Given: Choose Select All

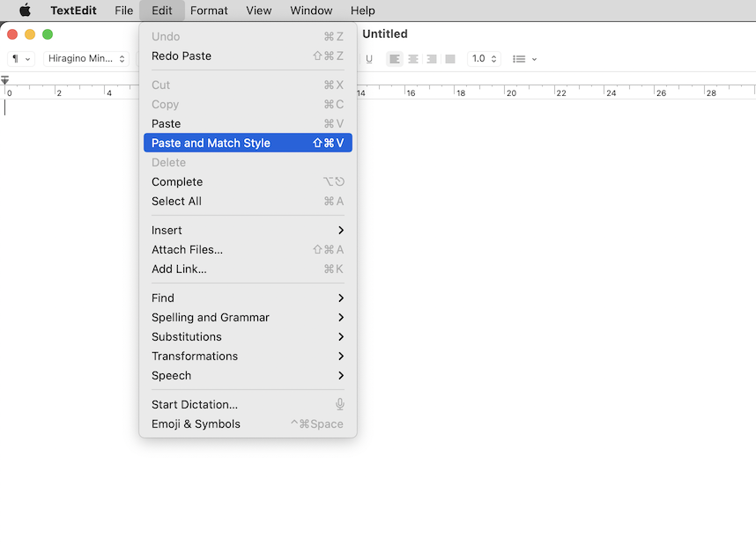Looking at the screenshot, I should [248, 201].
